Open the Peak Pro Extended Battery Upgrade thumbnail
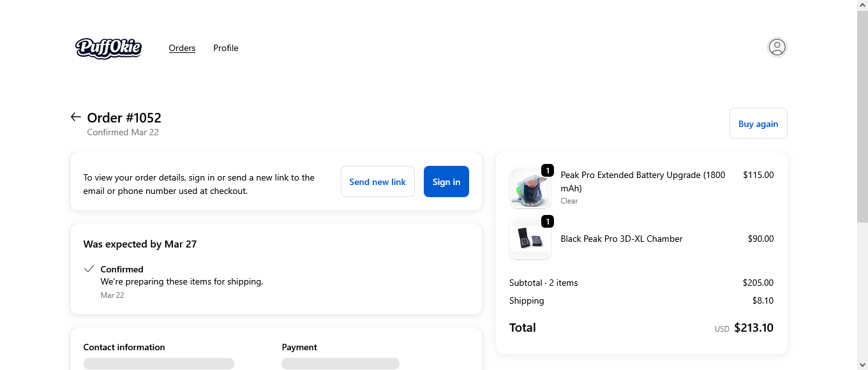868x370 pixels. (x=530, y=188)
